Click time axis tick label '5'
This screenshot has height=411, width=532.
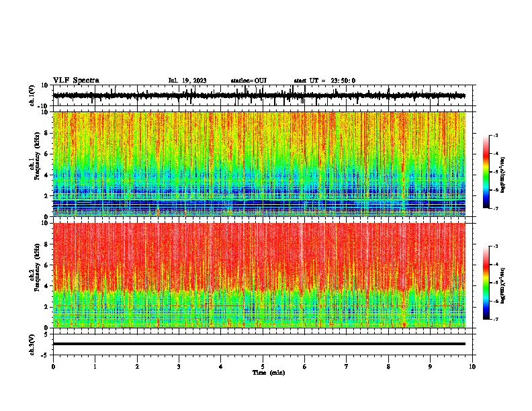tap(263, 367)
